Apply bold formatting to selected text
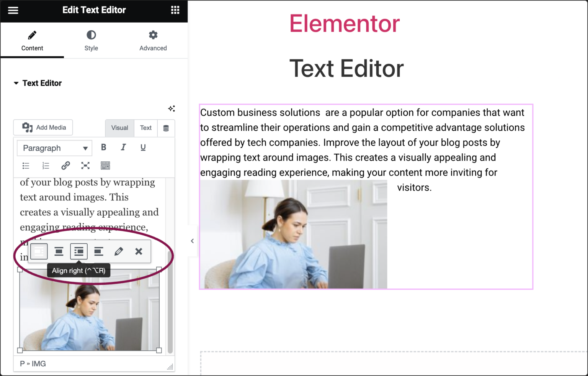The width and height of the screenshot is (588, 376). click(103, 148)
